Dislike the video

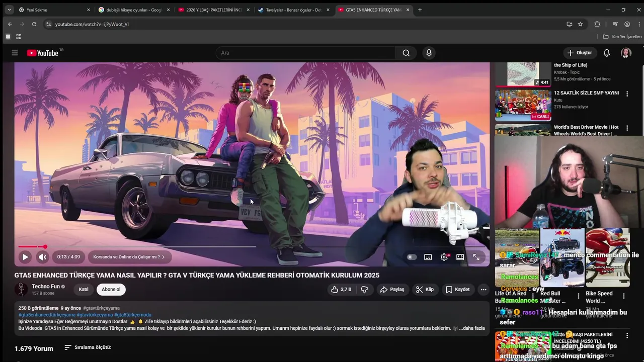[x=364, y=290]
